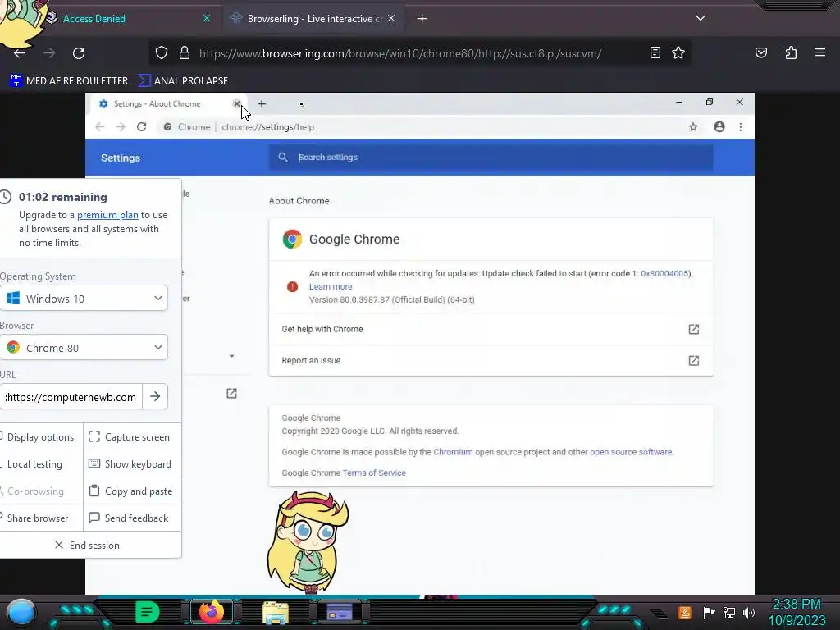Image resolution: width=840 pixels, height=630 pixels.
Task: Switch to the Browserling tab
Action: point(314,19)
